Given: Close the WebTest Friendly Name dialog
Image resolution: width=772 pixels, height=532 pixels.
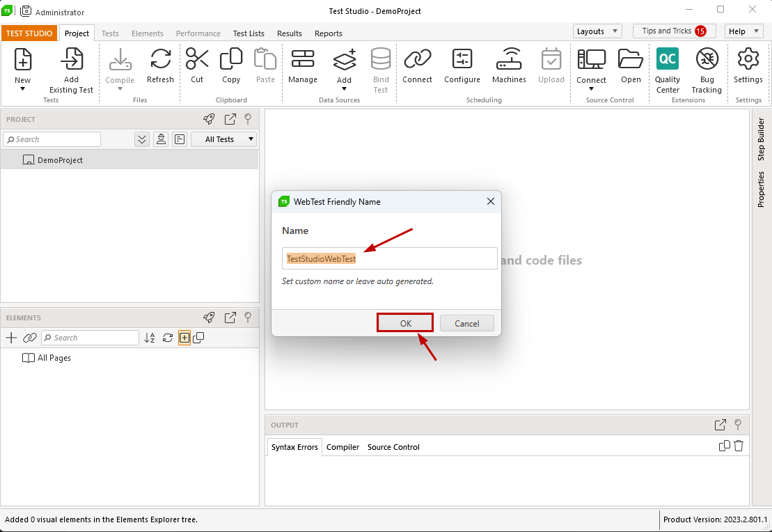Looking at the screenshot, I should [x=490, y=201].
